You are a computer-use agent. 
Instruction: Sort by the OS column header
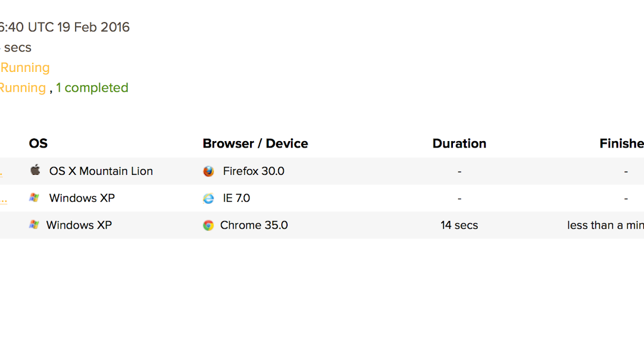pos(38,143)
